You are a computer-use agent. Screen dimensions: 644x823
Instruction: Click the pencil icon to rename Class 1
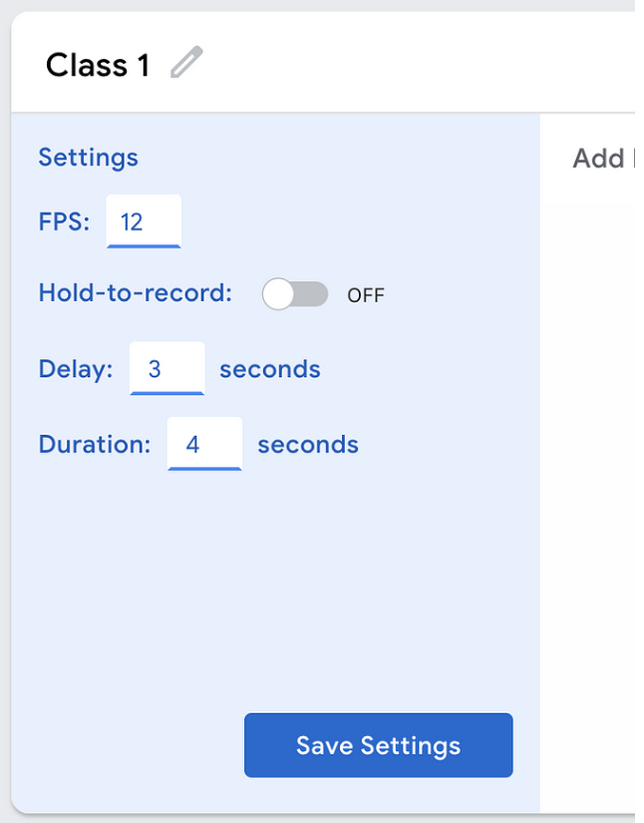[185, 64]
